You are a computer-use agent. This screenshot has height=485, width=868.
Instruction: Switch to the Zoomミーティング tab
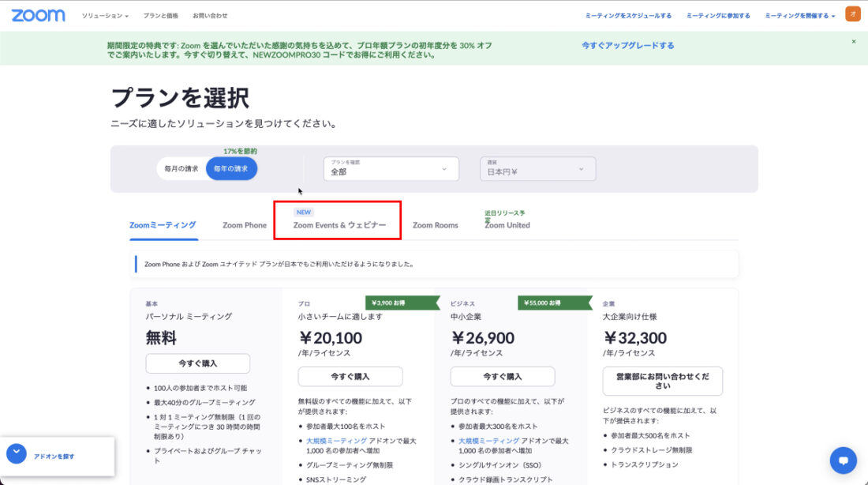(x=163, y=225)
